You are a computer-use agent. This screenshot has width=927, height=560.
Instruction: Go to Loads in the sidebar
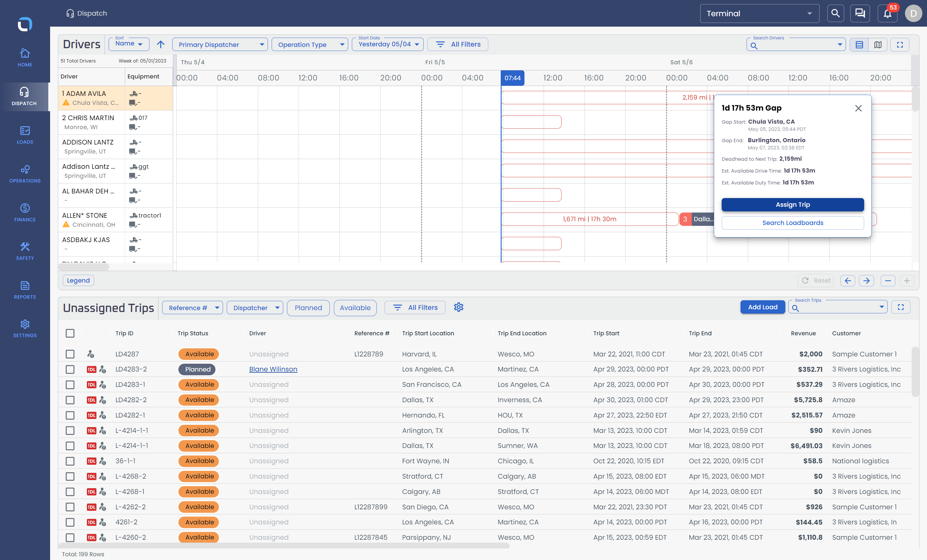click(x=25, y=135)
